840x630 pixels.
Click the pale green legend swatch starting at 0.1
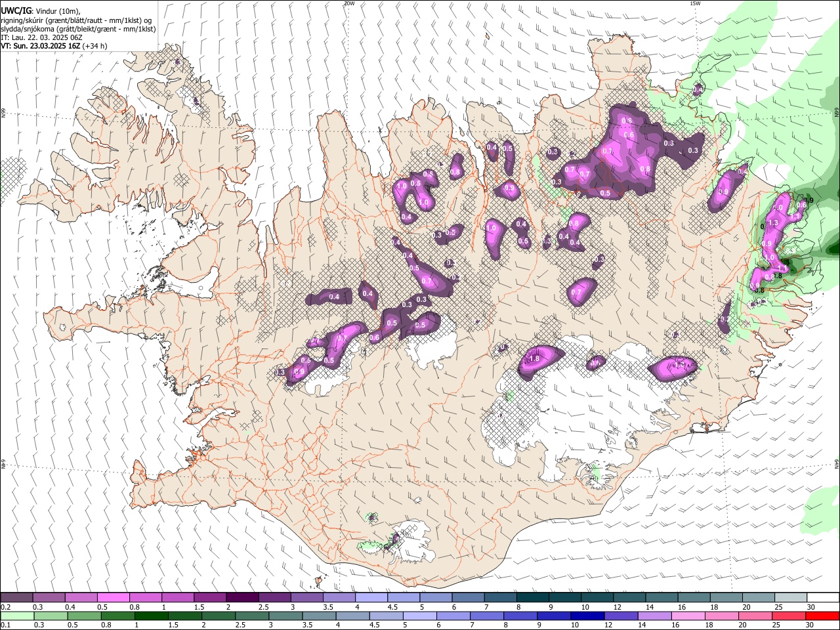coord(16,616)
